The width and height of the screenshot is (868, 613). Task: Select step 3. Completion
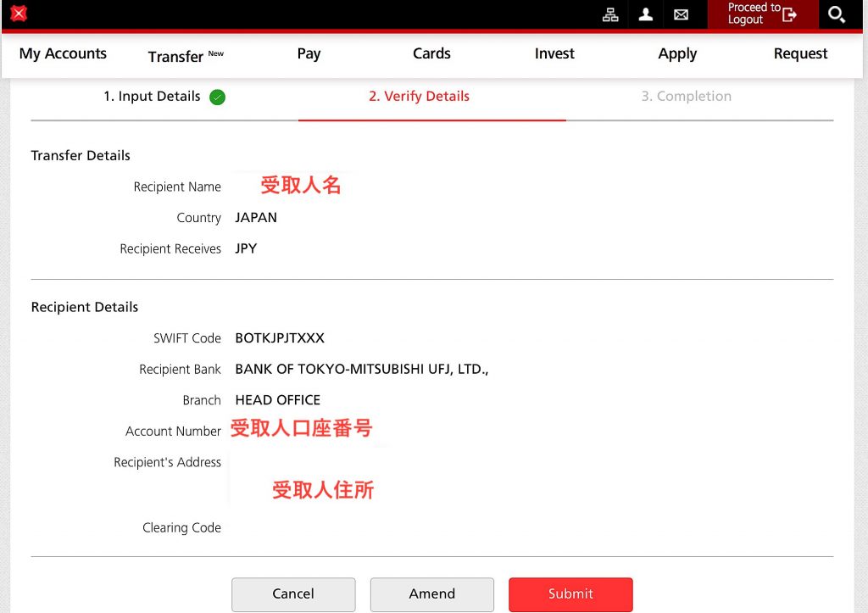point(687,97)
